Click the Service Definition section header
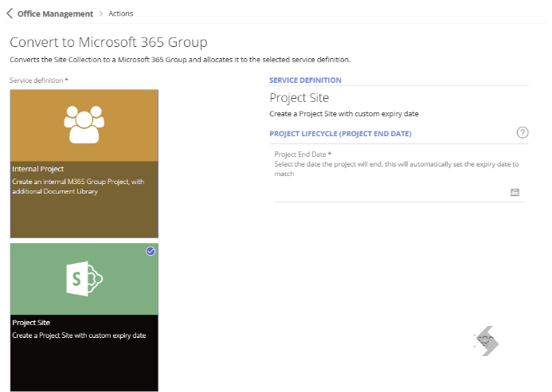 tap(305, 80)
